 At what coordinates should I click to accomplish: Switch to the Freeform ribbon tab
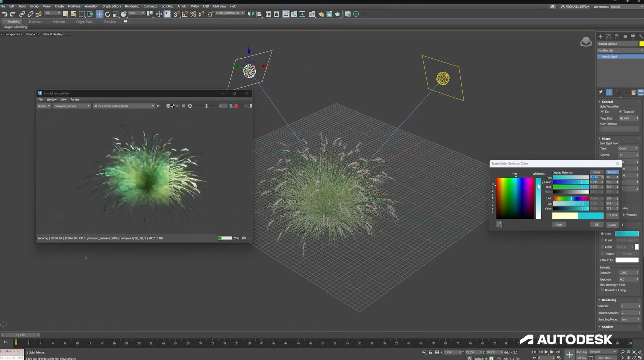(x=35, y=21)
